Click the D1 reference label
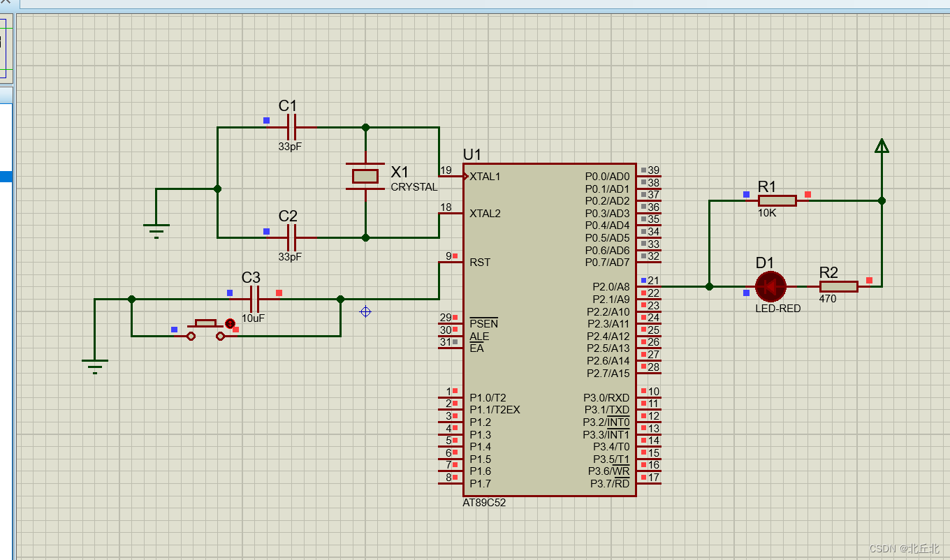950x560 pixels. [x=765, y=263]
